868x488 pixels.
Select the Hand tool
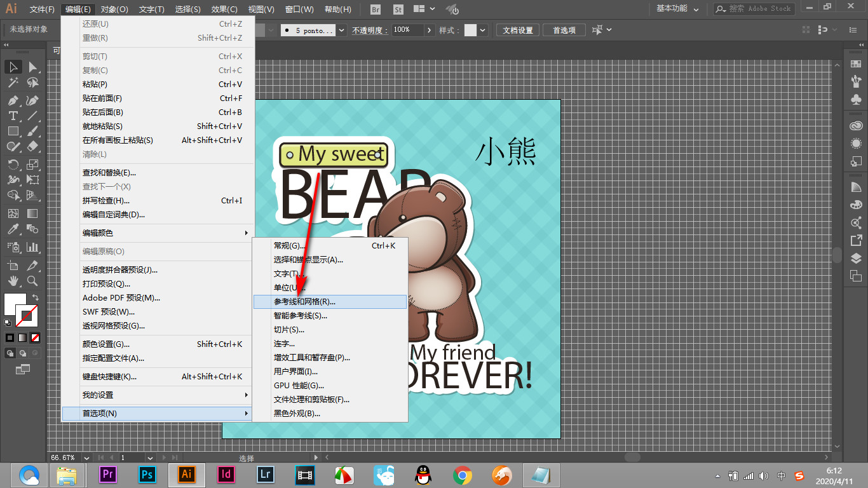click(13, 281)
